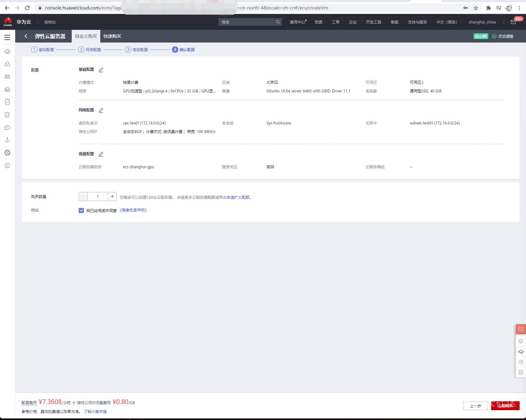Open the mail notifications icon with 99+ badge
526x420 pixels.
513,22
